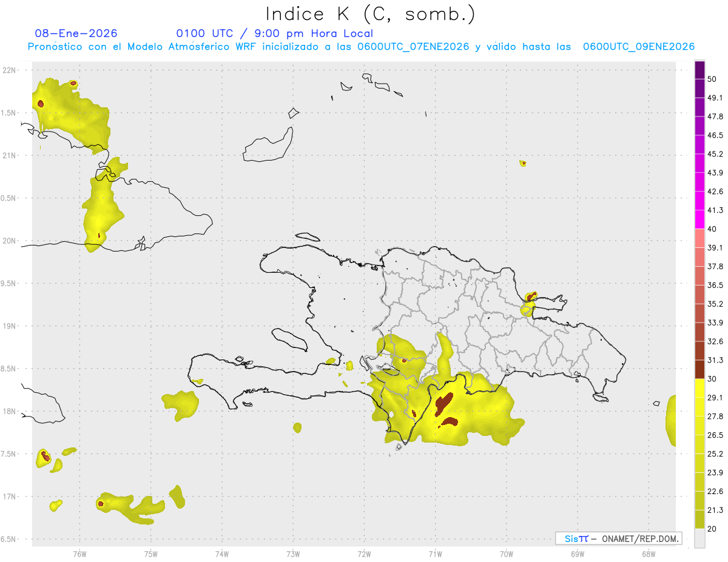Pick the bright yellow swatch between 29.1 and 30
This screenshot has height=562, width=728.
[700, 389]
